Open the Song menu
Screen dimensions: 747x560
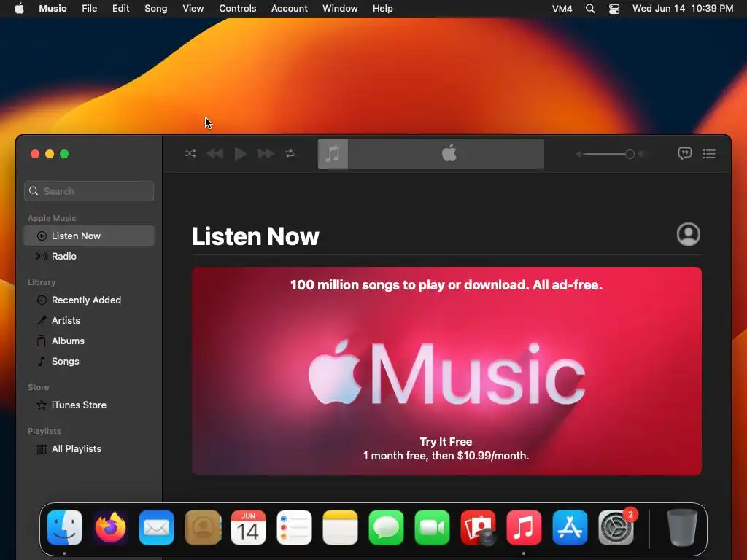coord(156,9)
